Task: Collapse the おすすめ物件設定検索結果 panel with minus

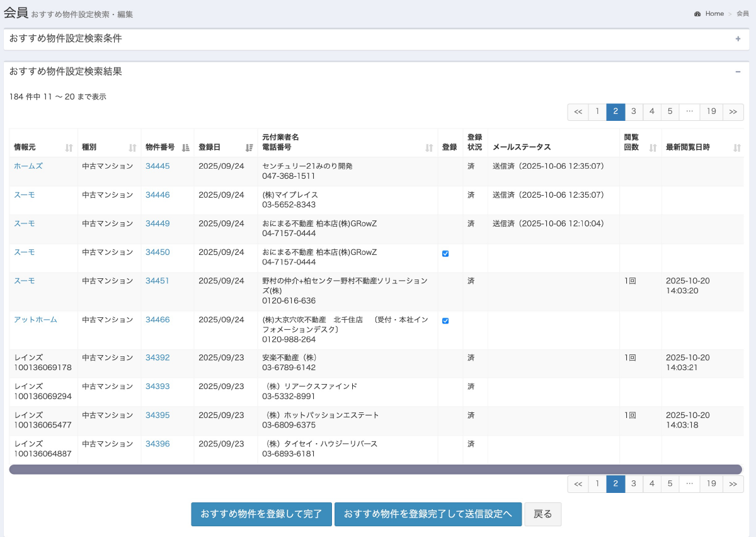Action: tap(738, 72)
